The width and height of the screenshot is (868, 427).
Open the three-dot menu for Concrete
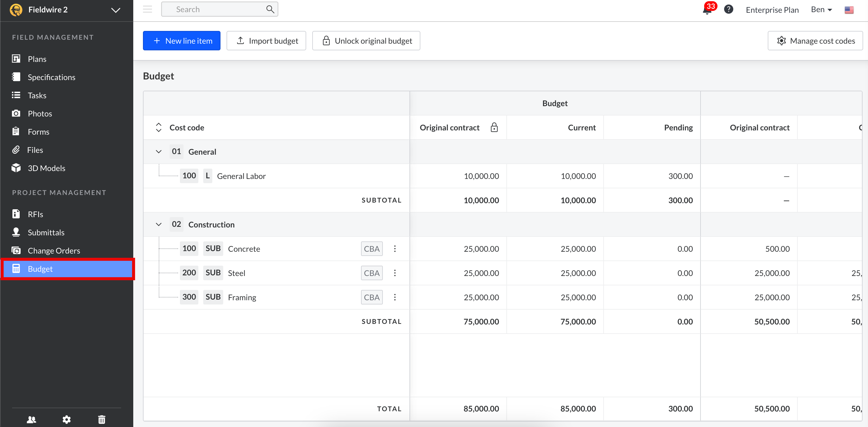click(x=395, y=249)
